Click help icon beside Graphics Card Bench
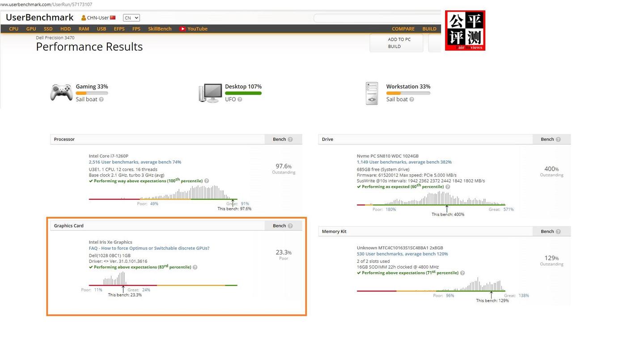The image size is (644, 362). (290, 226)
